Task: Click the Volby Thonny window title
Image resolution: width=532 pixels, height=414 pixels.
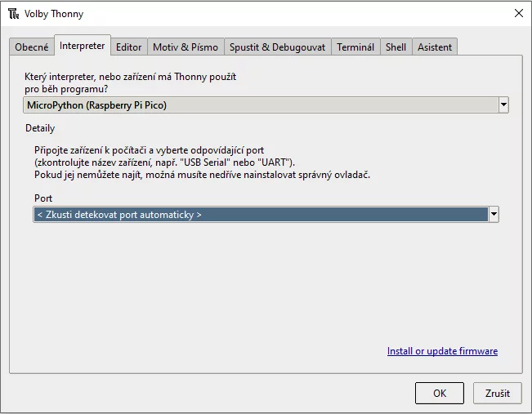Action: 54,14
